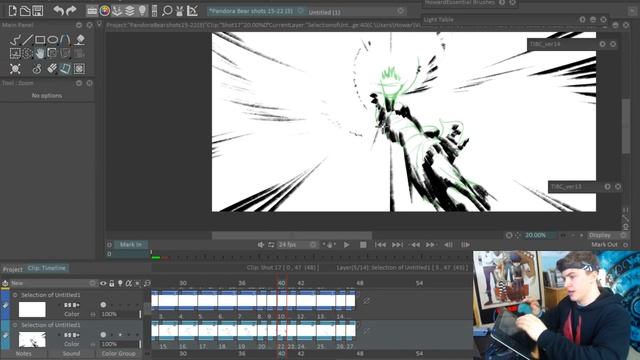Select the rectangle shape tool
This screenshot has height=360, width=640.
(40, 40)
